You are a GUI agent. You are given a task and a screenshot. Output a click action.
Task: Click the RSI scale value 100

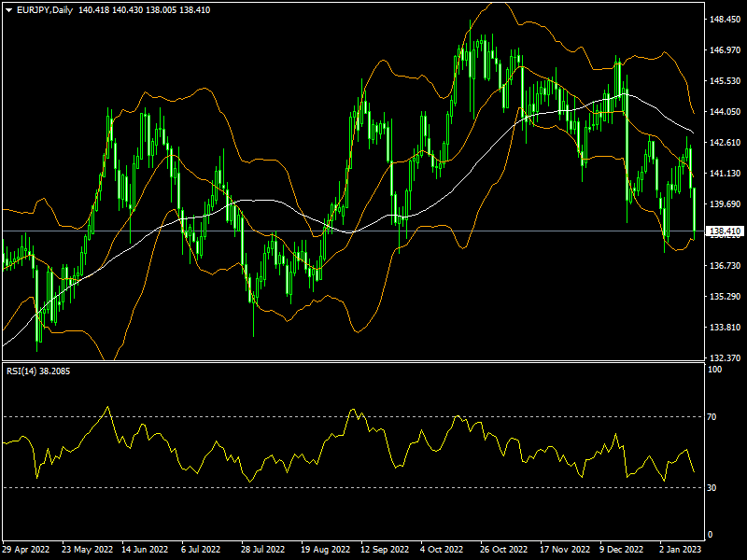pyautogui.click(x=714, y=370)
